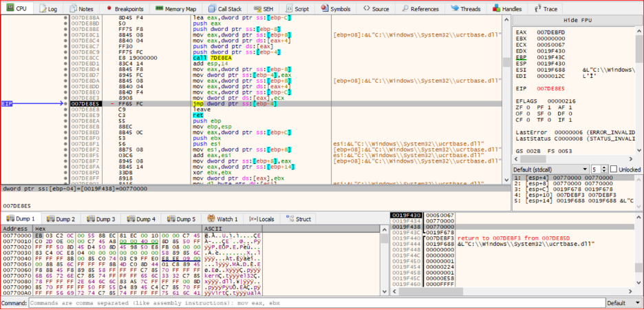644x310 pixels.
Task: Click the Address column header in dump
Action: (15, 229)
